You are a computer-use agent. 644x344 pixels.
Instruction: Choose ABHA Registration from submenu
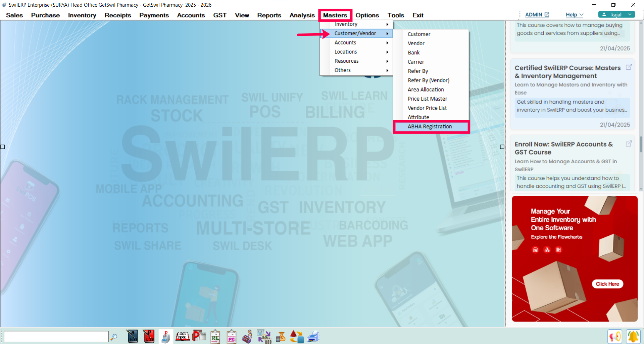(x=431, y=126)
